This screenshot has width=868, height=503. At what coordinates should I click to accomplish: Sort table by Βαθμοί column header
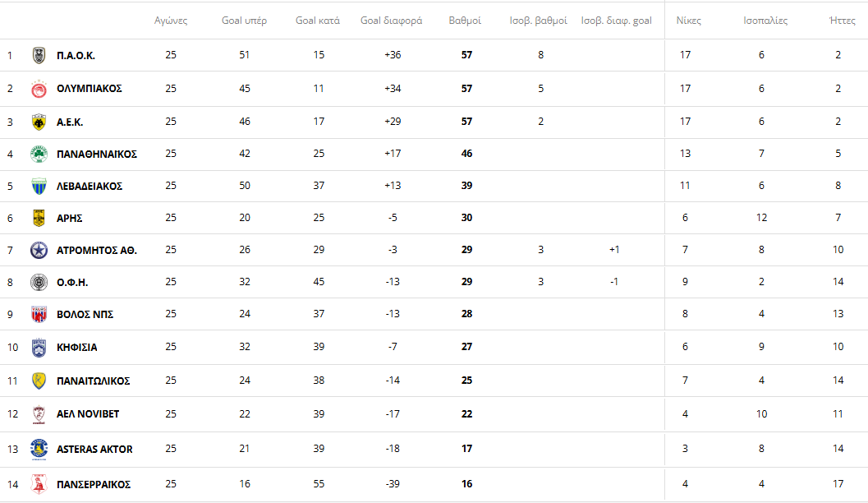(465, 21)
